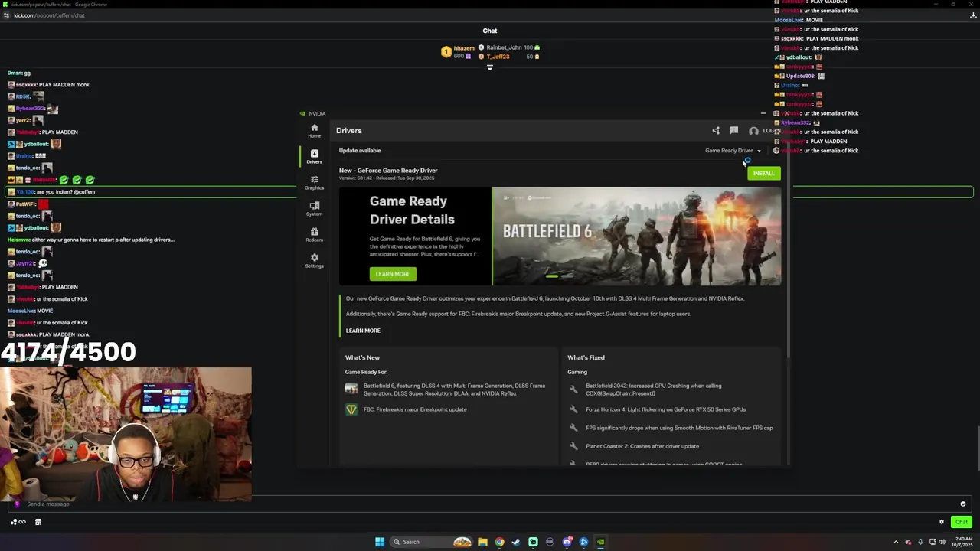The image size is (980, 551).
Task: Click 'Forza Horizon 4: Light flickering' fix entry
Action: (665, 409)
